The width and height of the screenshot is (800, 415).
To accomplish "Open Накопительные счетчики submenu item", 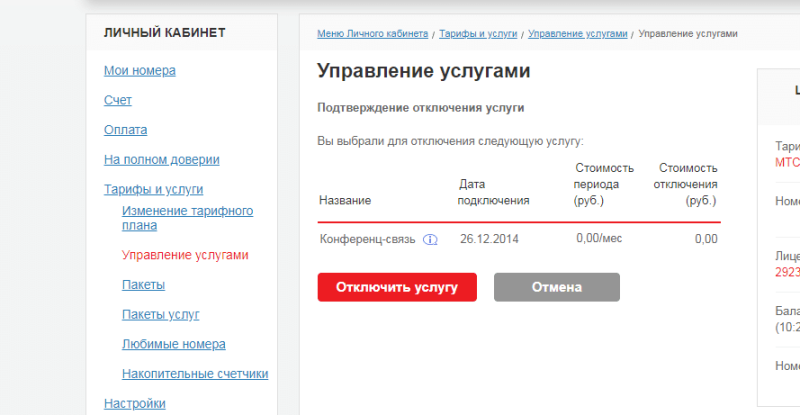I will 195,374.
